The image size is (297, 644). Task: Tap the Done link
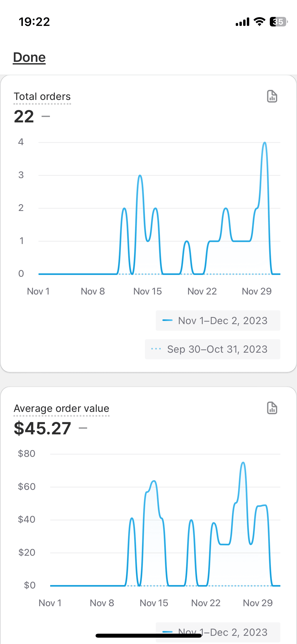tap(29, 57)
